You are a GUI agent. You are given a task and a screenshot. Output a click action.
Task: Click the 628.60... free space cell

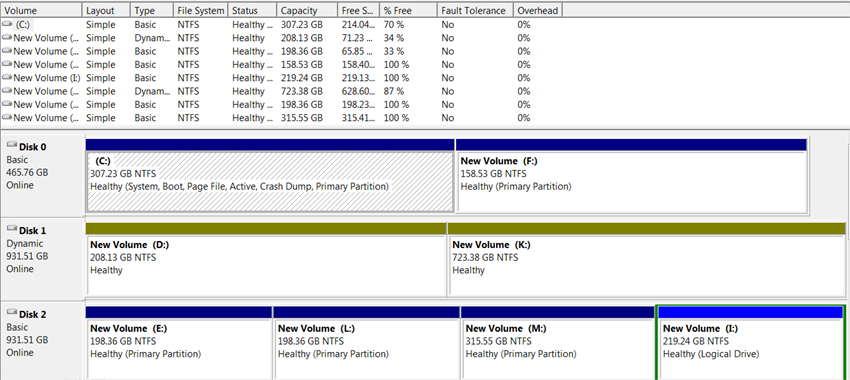359,91
